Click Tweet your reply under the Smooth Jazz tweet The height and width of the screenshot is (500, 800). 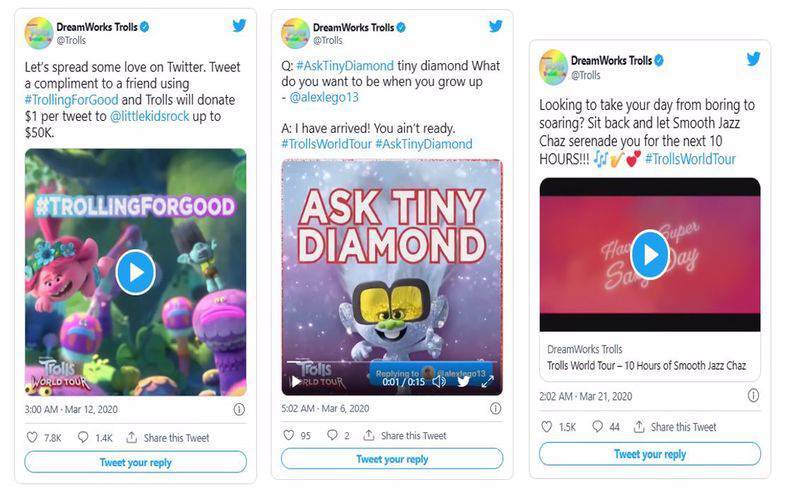tap(649, 454)
